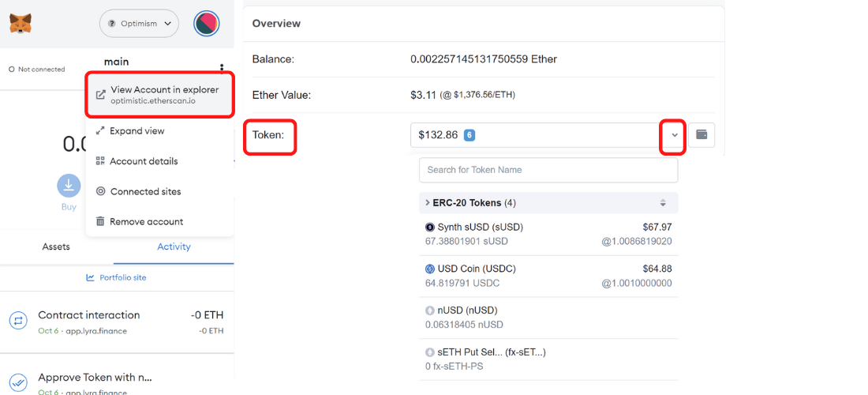The width and height of the screenshot is (868, 395).
Task: Open the Optimism network dropdown
Action: coord(139,24)
